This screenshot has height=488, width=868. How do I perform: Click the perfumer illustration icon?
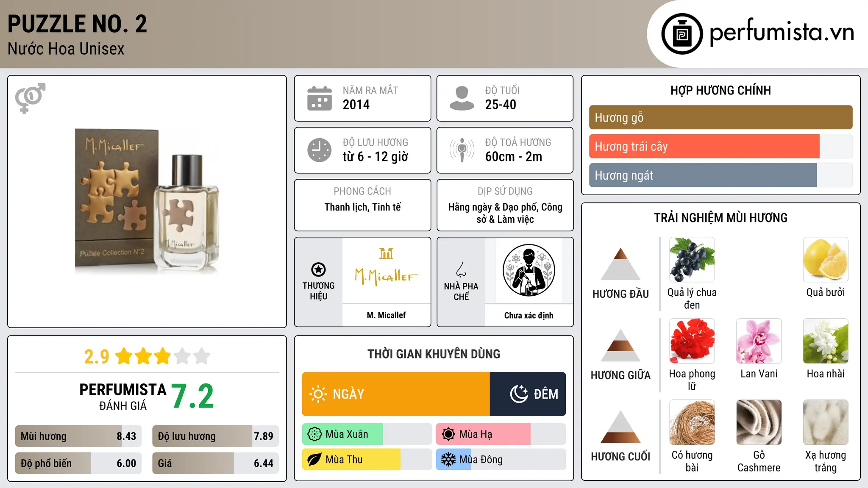529,270
